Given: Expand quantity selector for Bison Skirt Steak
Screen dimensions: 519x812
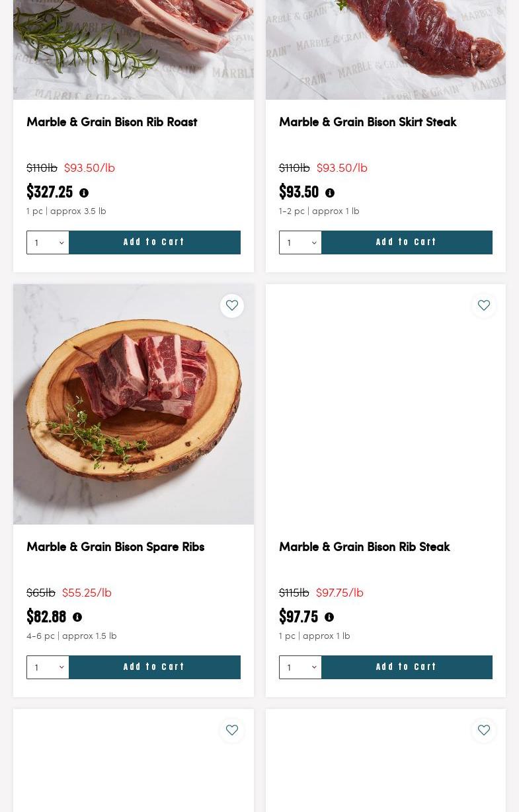Looking at the screenshot, I should 300,242.
